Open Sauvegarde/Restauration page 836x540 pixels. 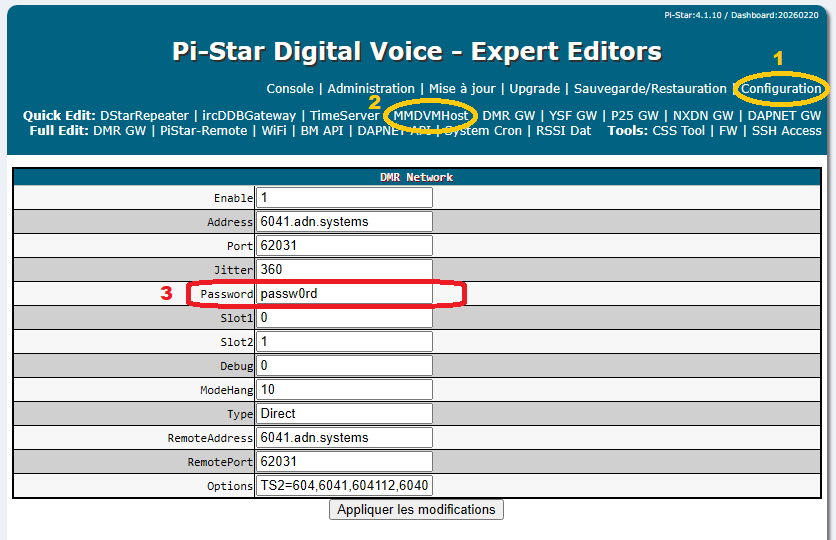pyautogui.click(x=650, y=89)
